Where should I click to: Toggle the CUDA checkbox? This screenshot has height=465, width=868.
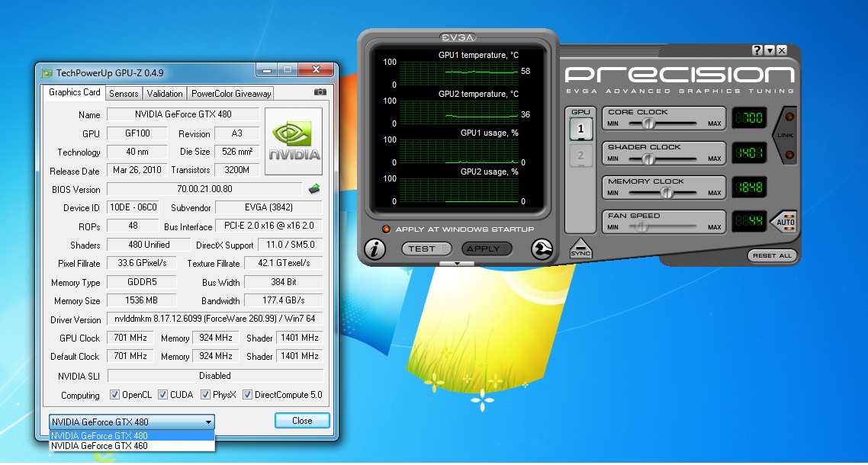(x=162, y=395)
